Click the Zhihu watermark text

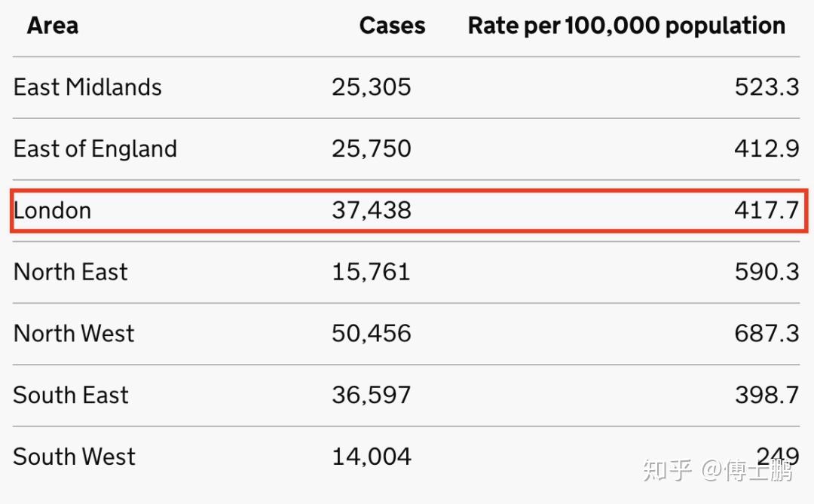coord(717,472)
